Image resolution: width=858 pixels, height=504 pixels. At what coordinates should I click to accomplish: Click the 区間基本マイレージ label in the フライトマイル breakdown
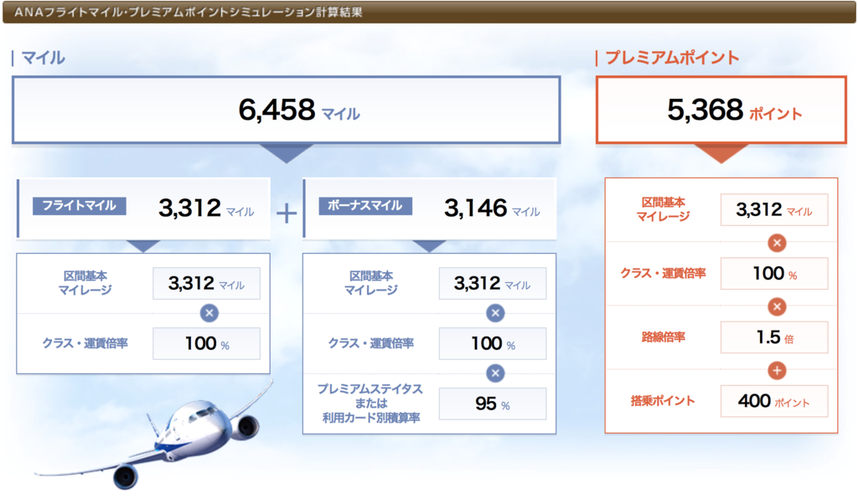tap(85, 283)
